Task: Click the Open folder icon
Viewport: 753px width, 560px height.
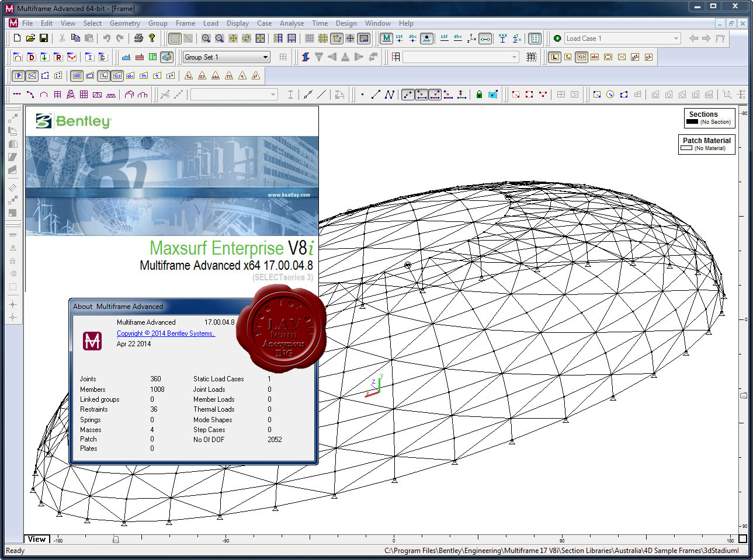Action: click(30, 38)
